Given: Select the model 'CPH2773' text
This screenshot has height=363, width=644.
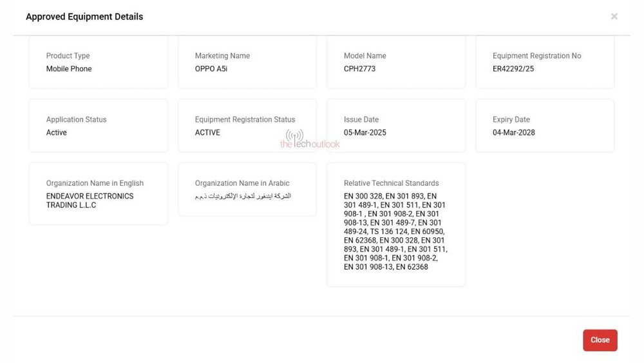Looking at the screenshot, I should click(x=359, y=68).
